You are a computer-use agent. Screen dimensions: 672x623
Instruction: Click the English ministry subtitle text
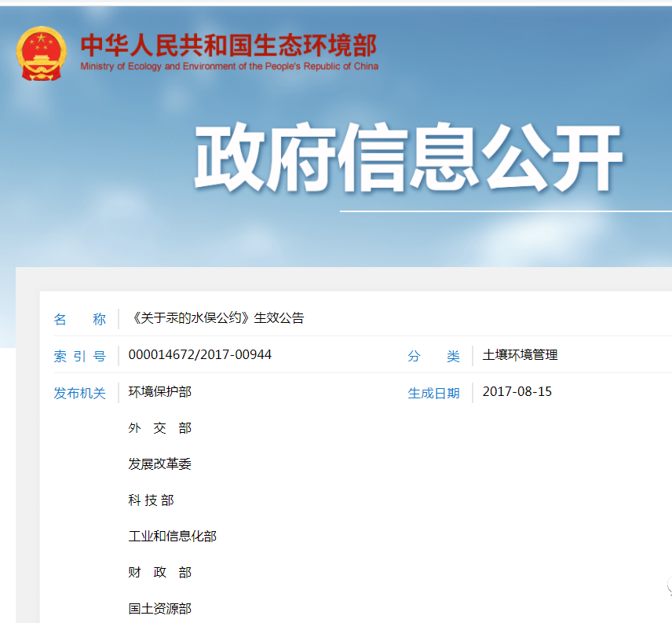tap(228, 66)
